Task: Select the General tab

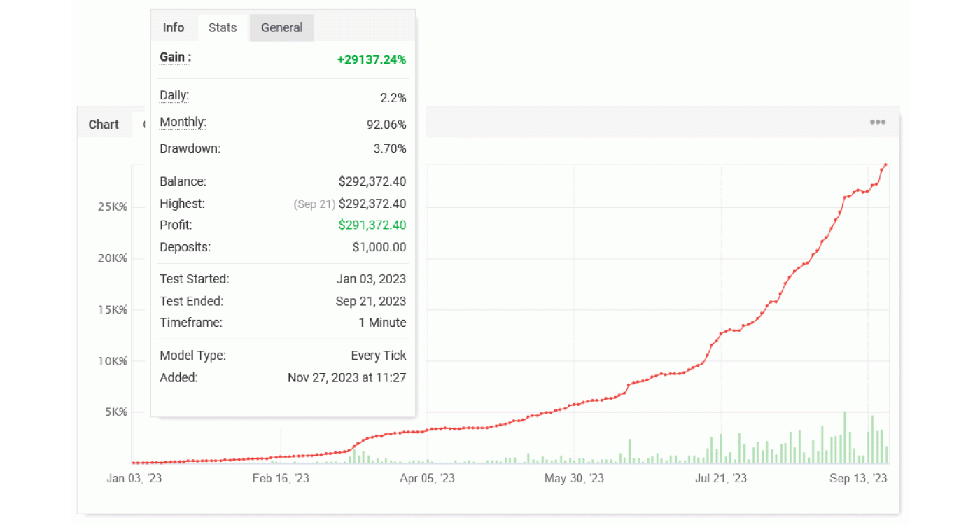Action: click(x=281, y=28)
